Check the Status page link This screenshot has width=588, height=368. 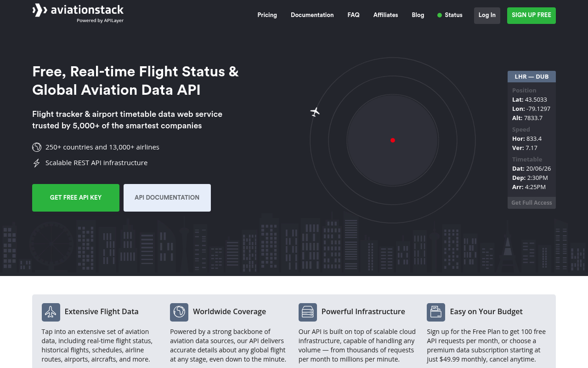[453, 15]
